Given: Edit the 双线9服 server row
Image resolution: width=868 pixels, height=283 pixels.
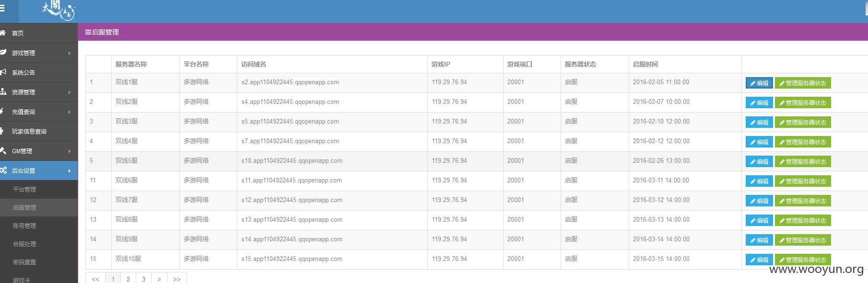Looking at the screenshot, I should tap(759, 240).
